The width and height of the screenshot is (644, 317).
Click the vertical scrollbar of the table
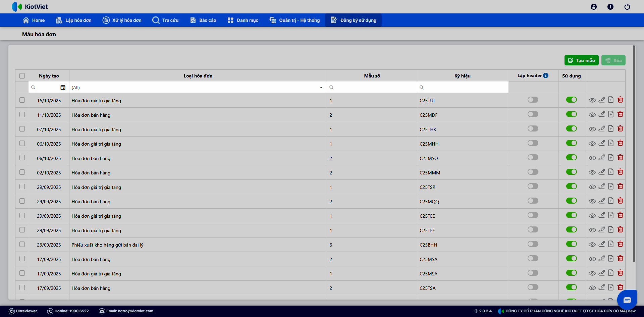click(x=634, y=154)
